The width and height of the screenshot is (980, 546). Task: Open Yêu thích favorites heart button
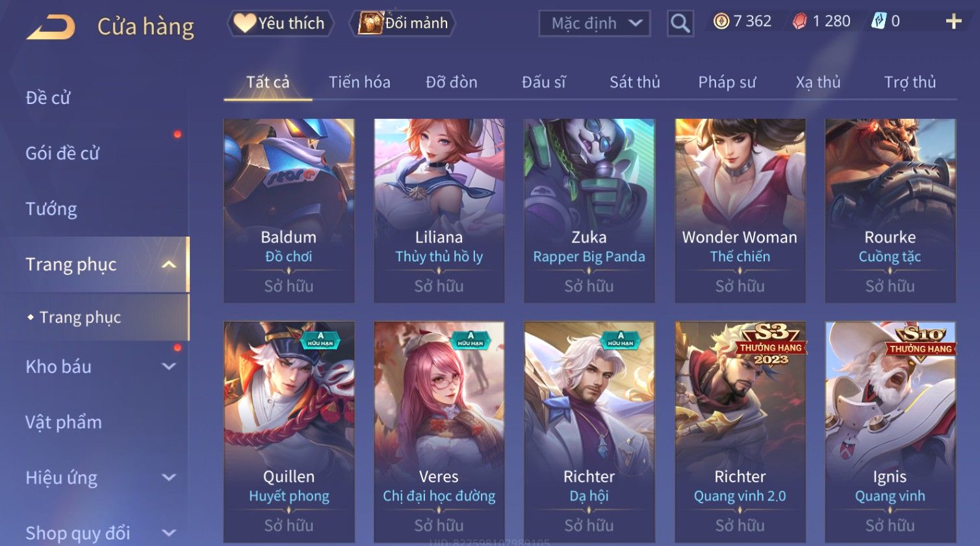click(280, 23)
